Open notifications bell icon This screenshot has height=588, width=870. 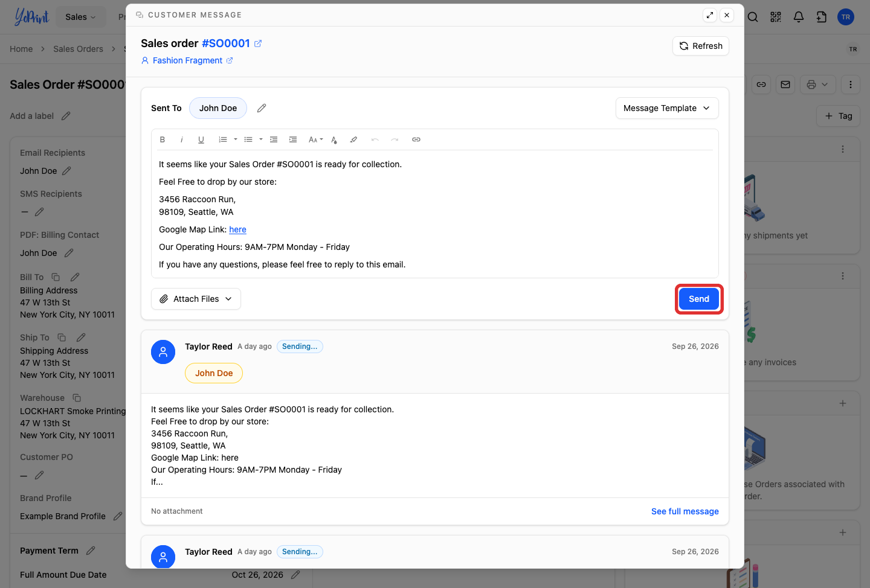pyautogui.click(x=799, y=17)
